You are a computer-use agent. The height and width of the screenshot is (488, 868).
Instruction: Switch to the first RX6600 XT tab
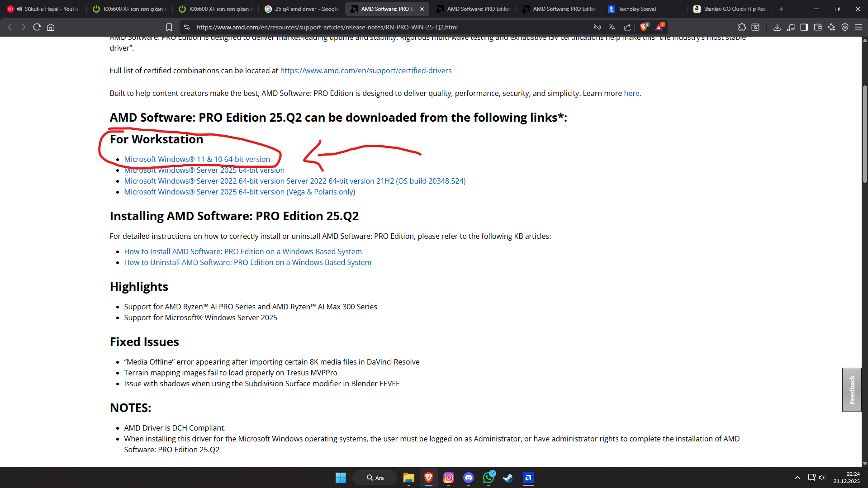click(x=129, y=9)
